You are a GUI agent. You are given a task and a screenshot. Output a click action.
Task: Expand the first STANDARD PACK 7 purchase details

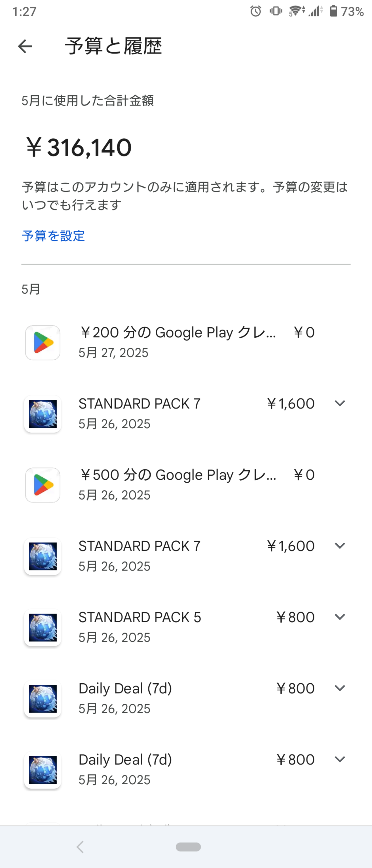point(340,403)
